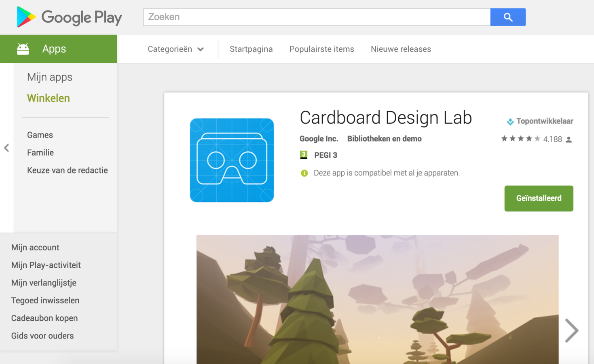594x364 pixels.
Task: Open Bibliotheken en demo category link
Action: click(384, 139)
